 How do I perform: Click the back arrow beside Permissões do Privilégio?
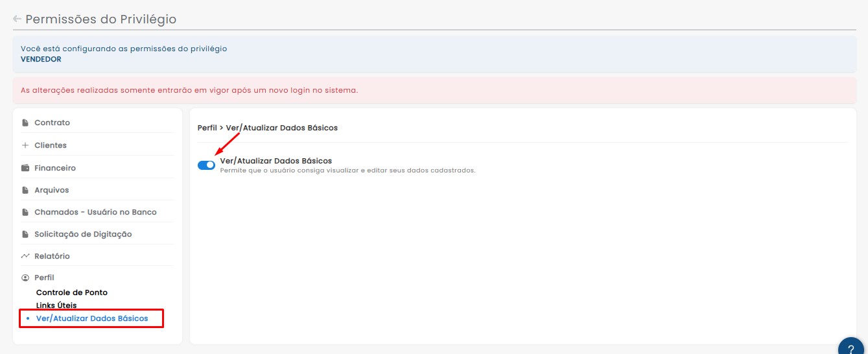click(18, 19)
